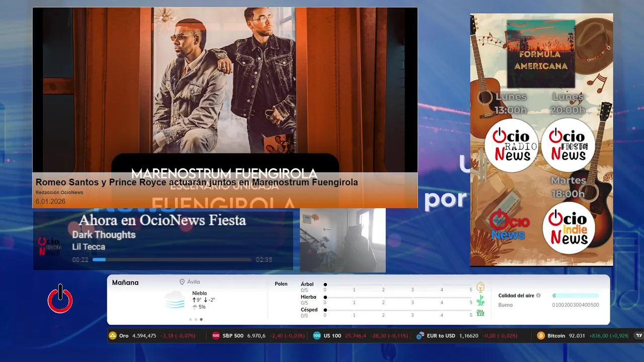Click the Árbol pollen level slider
The width and height of the screenshot is (644, 362).
coord(398,285)
